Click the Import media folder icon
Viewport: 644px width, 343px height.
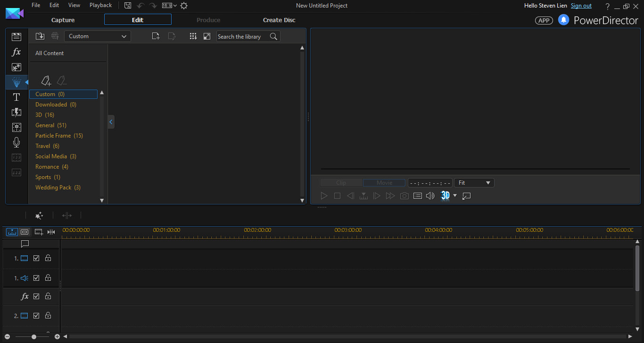40,36
